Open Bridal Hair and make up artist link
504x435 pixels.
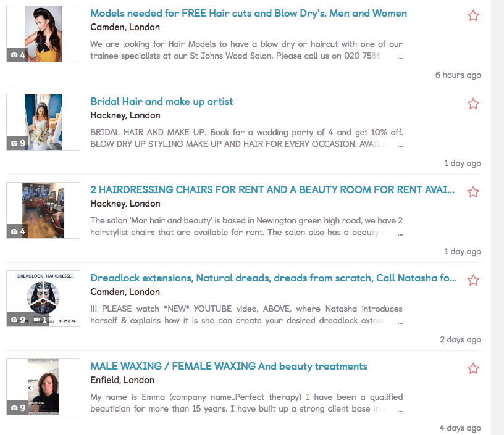click(161, 102)
